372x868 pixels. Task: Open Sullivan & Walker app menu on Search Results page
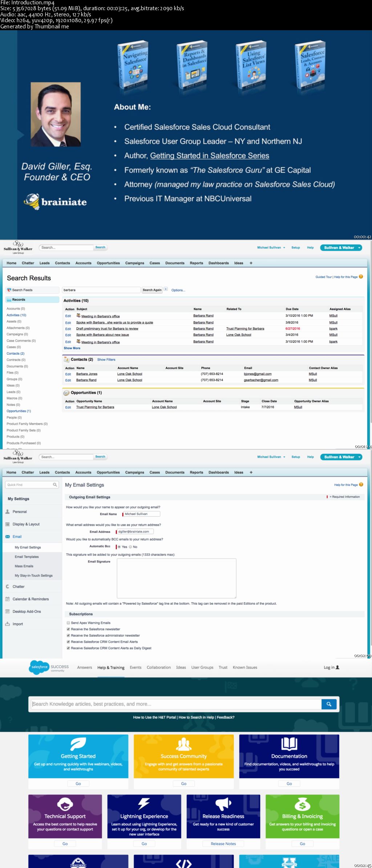341,248
